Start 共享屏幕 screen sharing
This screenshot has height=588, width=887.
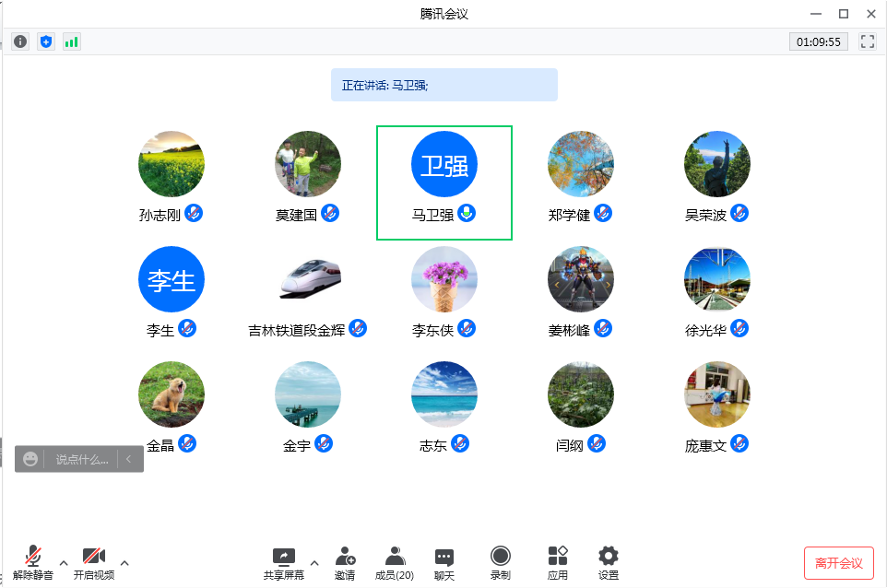pyautogui.click(x=283, y=562)
